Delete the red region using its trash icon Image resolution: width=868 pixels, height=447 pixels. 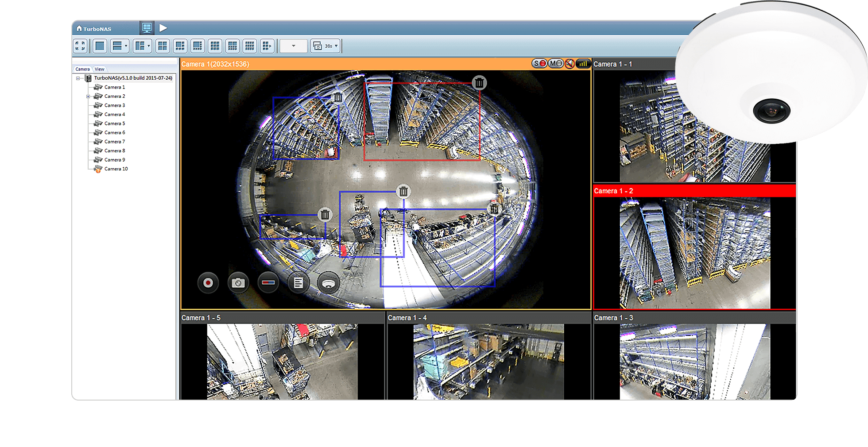(x=479, y=83)
